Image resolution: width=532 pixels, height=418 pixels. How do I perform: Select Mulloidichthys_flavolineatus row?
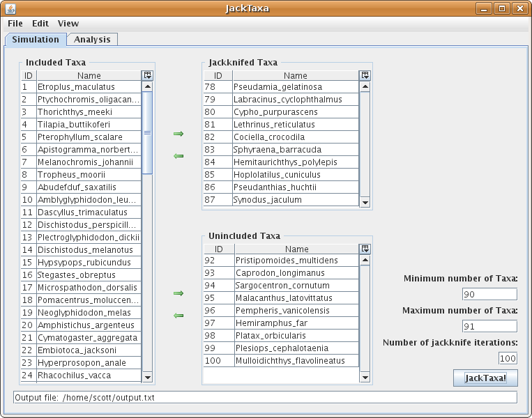[281, 361]
